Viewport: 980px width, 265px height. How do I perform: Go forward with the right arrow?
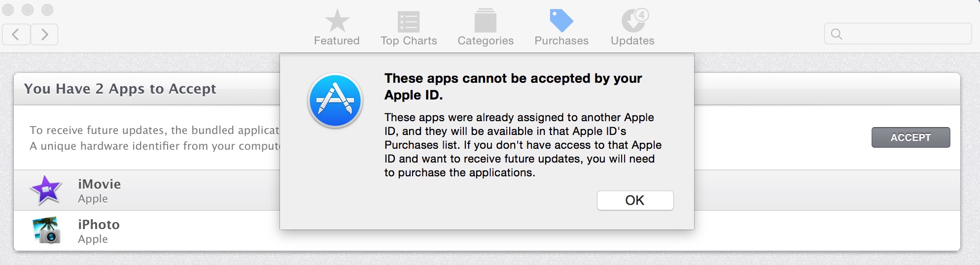[x=44, y=34]
